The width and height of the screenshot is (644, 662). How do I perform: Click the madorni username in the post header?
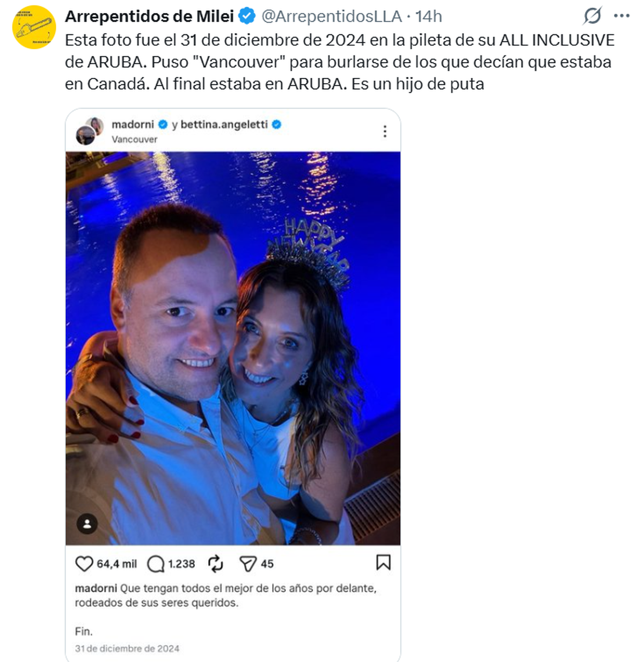[x=133, y=125]
